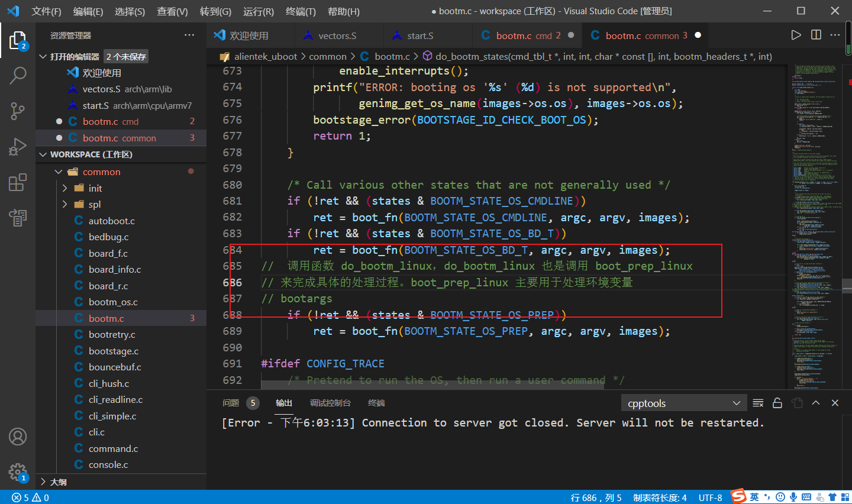Click 制表符长度: 4 indentation setting
The image size is (852, 504).
660,497
